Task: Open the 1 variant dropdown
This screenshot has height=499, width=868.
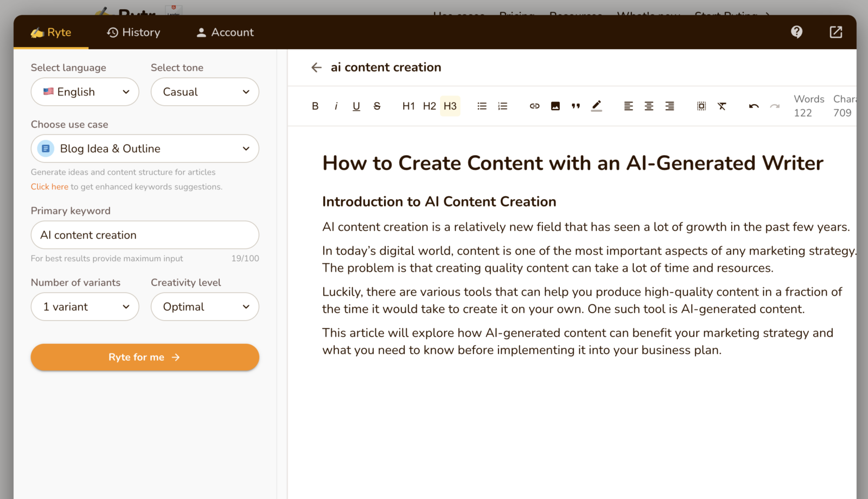Action: click(85, 306)
